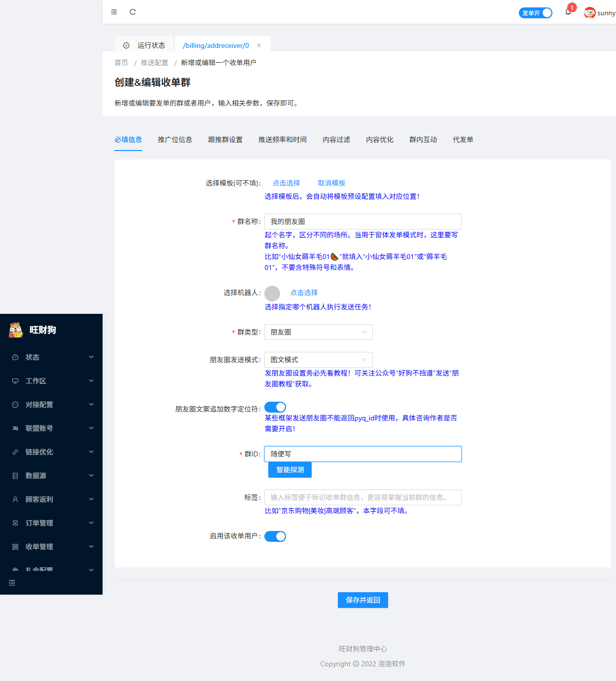Expand the 工作区 sidebar menu
The width and height of the screenshot is (616, 681).
tap(91, 381)
